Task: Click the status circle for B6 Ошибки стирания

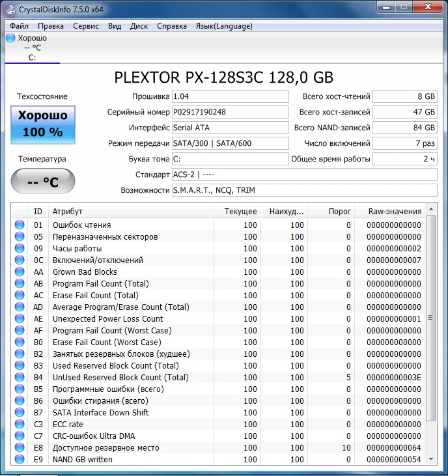Action: [20, 400]
